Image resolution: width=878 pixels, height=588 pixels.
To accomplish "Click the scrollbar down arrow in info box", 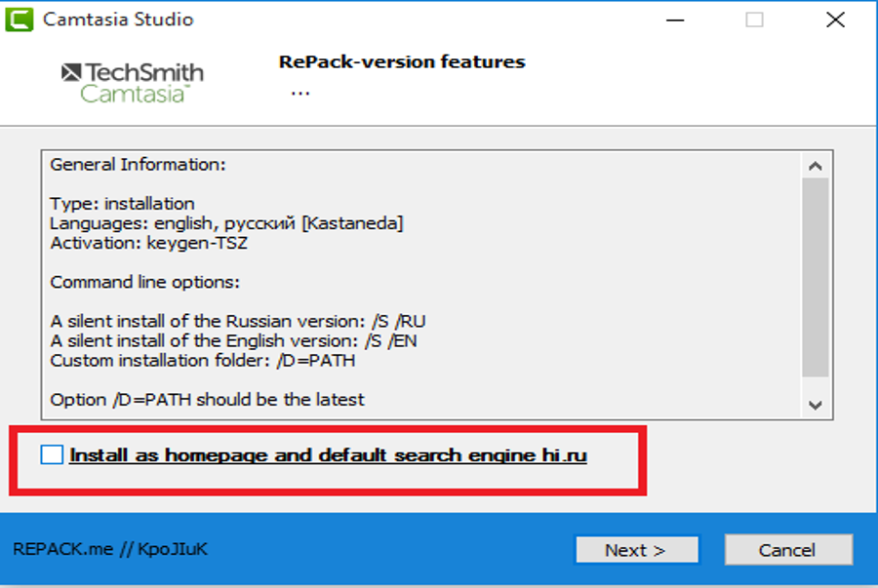I will point(816,405).
